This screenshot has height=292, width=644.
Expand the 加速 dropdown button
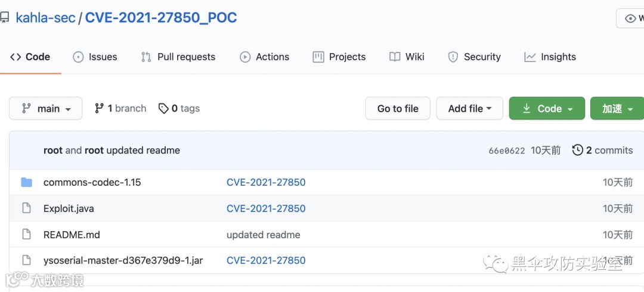coord(617,109)
